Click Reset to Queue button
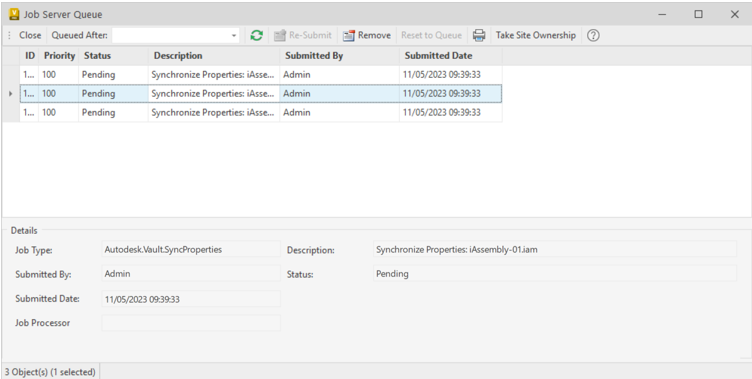Image resolution: width=752 pixels, height=379 pixels. point(431,36)
